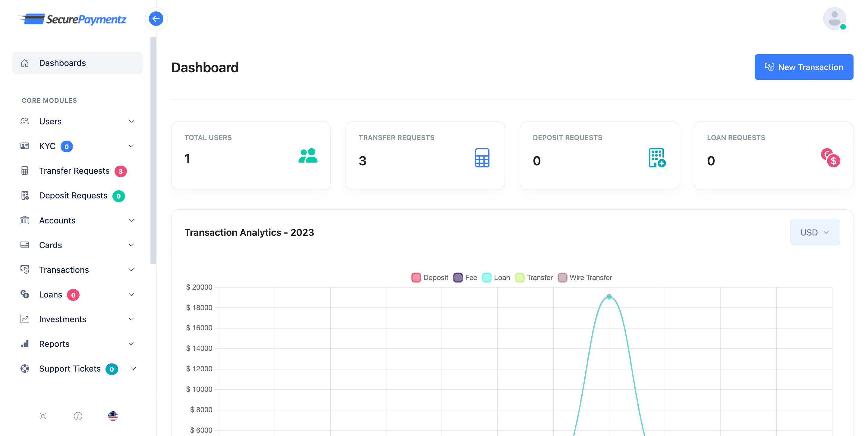Image resolution: width=868 pixels, height=436 pixels.
Task: Expand the Investments menu chevron
Action: 131,319
